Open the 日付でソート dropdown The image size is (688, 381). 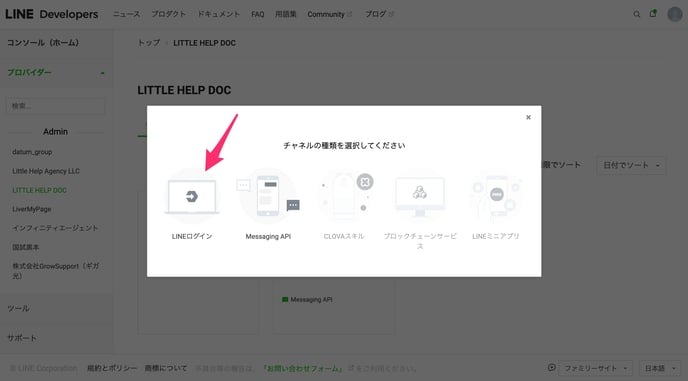click(631, 165)
